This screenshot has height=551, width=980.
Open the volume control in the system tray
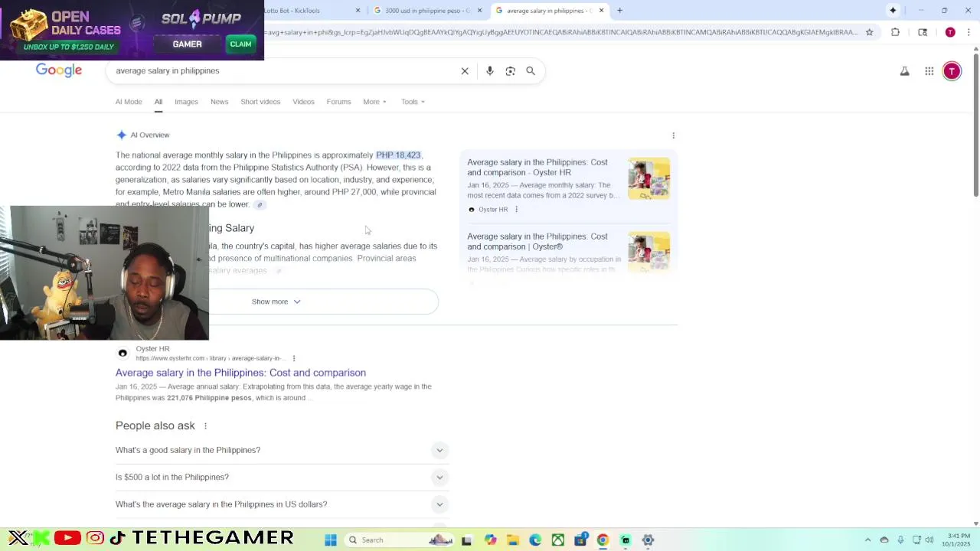929,540
